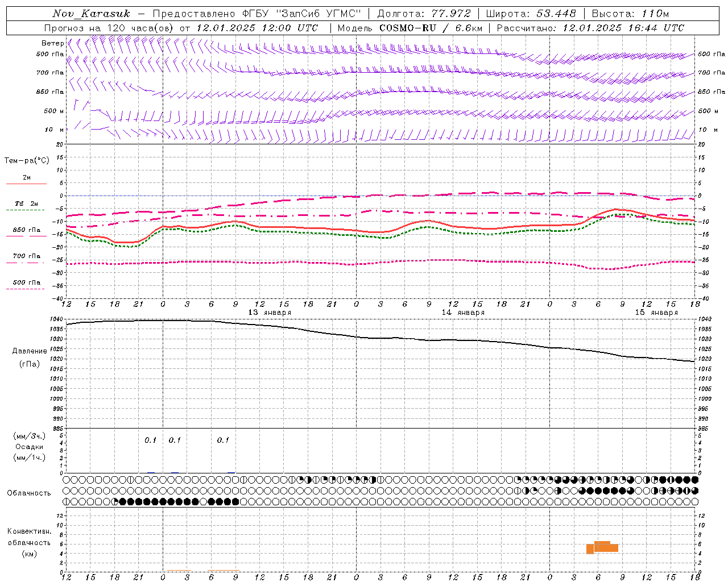
Task: Select the 'Высота: 110м' elevation text
Action: (630, 14)
